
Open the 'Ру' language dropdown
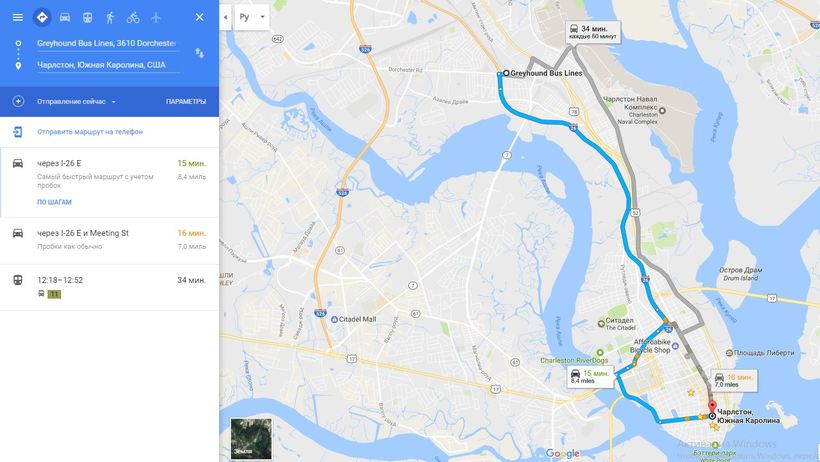point(252,17)
